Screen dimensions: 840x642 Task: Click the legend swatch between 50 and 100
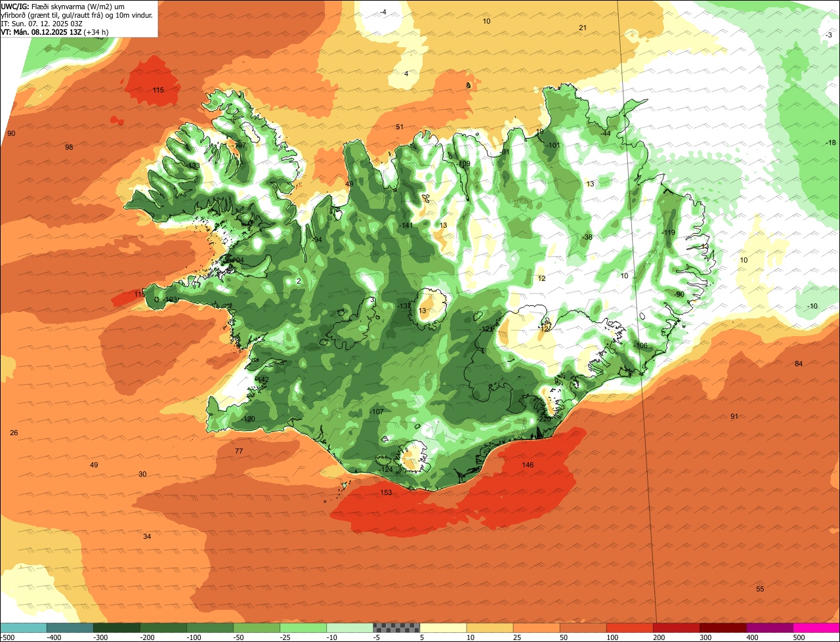(583, 627)
